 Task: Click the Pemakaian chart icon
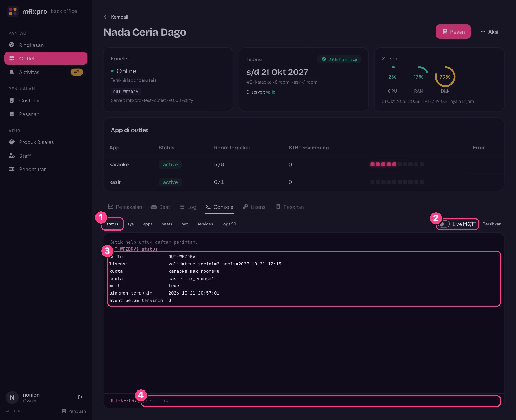pyautogui.click(x=110, y=207)
